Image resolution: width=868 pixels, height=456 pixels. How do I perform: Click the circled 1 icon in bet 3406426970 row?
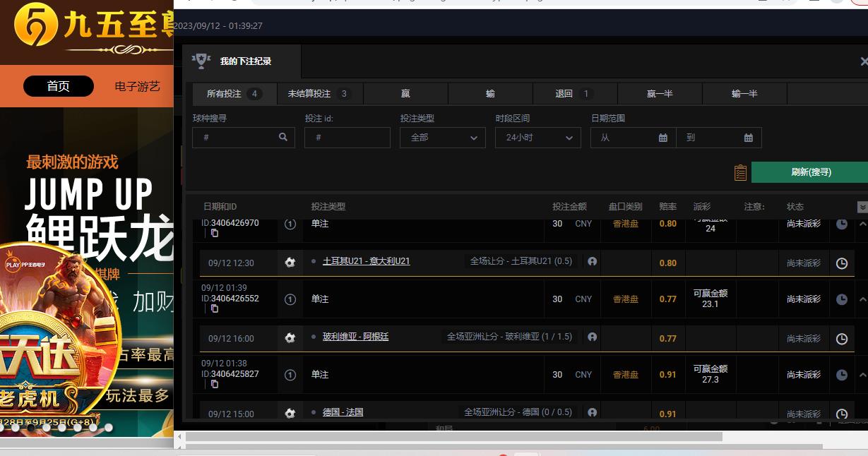click(x=290, y=224)
